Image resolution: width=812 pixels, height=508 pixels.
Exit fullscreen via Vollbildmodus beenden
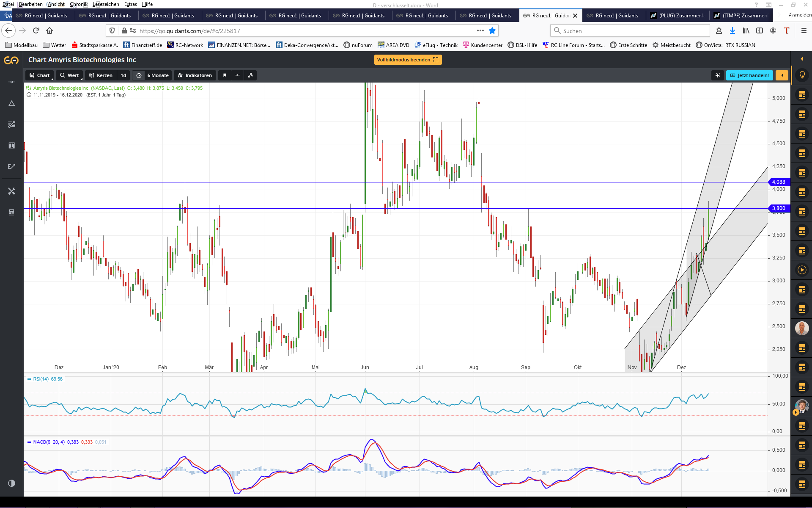408,60
